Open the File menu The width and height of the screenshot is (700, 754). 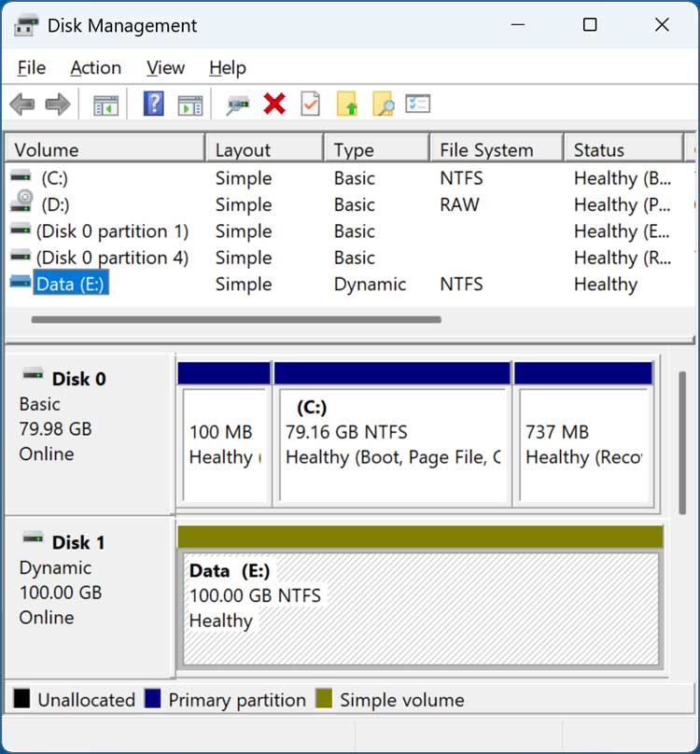click(x=32, y=68)
